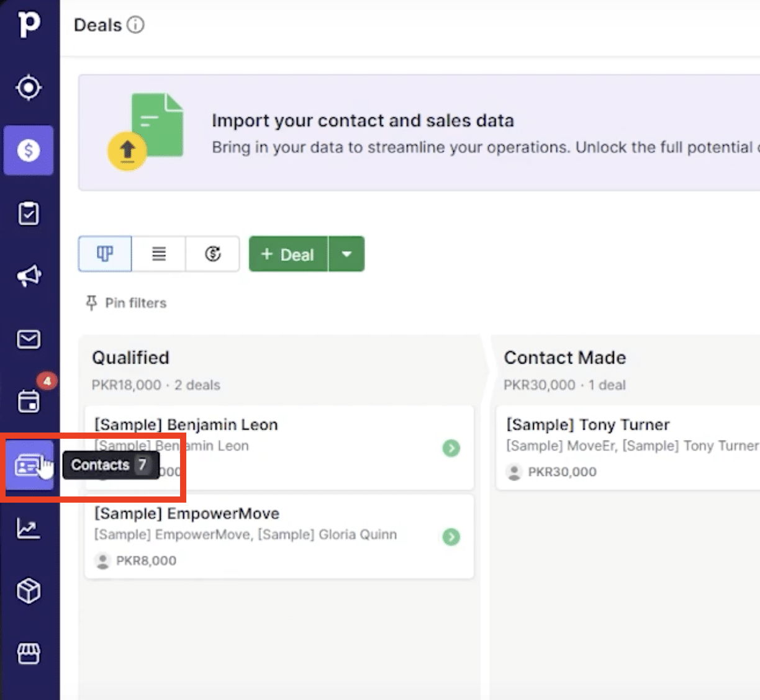760x700 pixels.
Task: Open the Campaigns megaphone icon
Action: click(x=29, y=276)
